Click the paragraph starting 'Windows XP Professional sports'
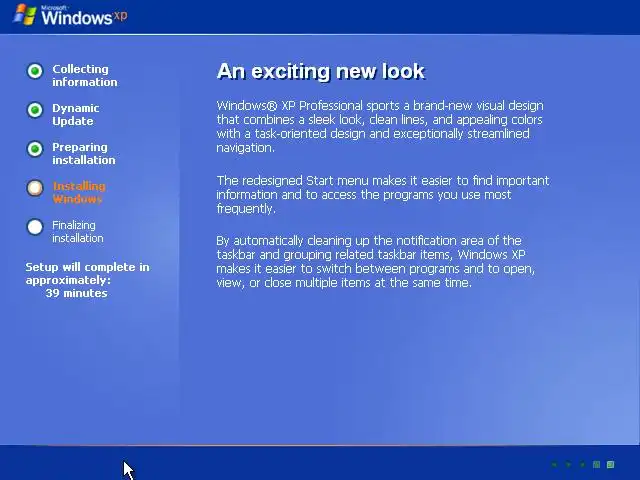 380,127
